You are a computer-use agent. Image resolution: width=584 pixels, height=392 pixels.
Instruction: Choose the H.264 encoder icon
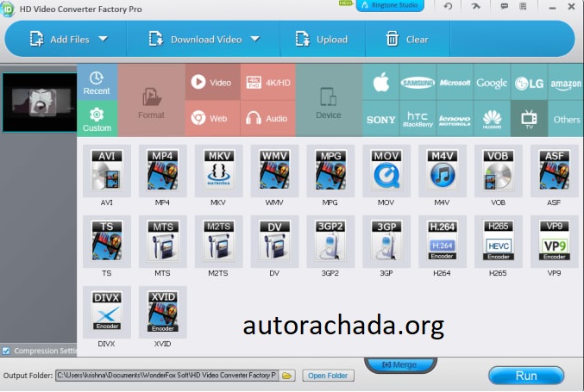tap(442, 241)
